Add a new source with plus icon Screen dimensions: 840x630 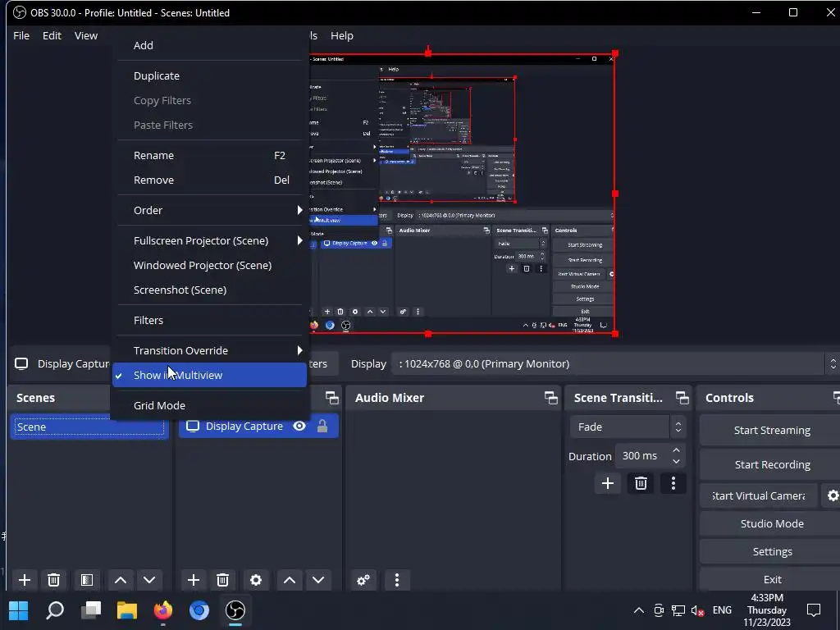pos(194,580)
